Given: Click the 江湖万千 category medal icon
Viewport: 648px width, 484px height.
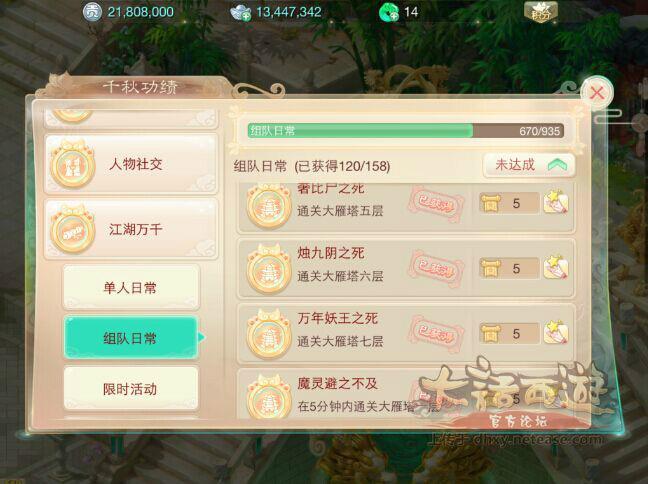Looking at the screenshot, I should pyautogui.click(x=73, y=229).
